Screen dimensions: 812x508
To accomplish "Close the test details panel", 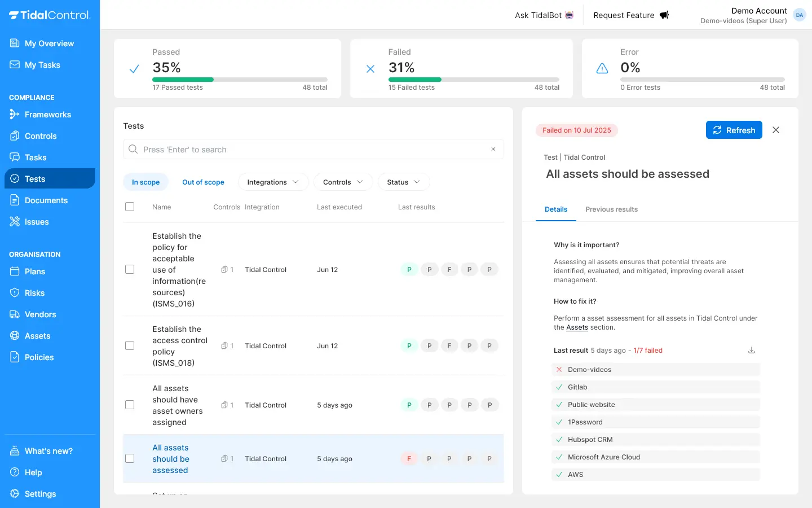I will pyautogui.click(x=776, y=130).
